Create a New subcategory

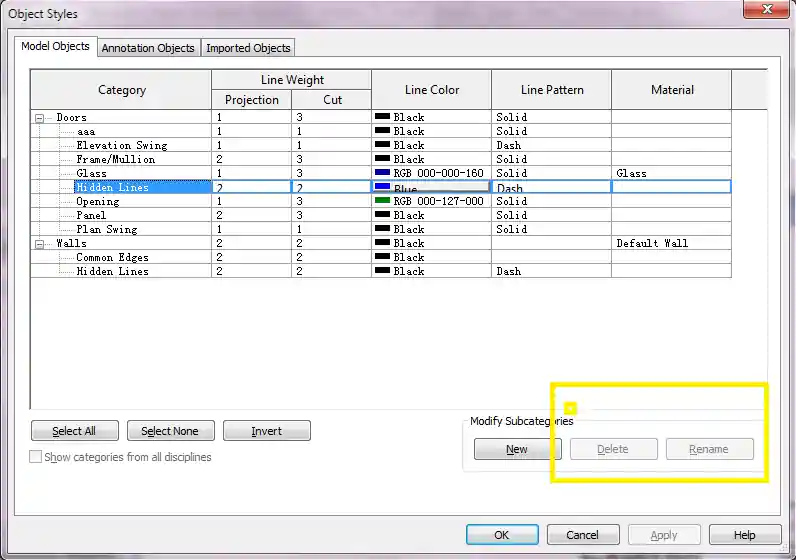(517, 449)
